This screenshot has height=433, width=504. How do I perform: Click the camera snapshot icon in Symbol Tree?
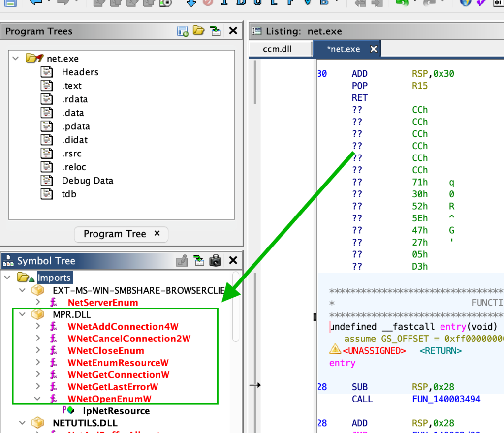(215, 261)
